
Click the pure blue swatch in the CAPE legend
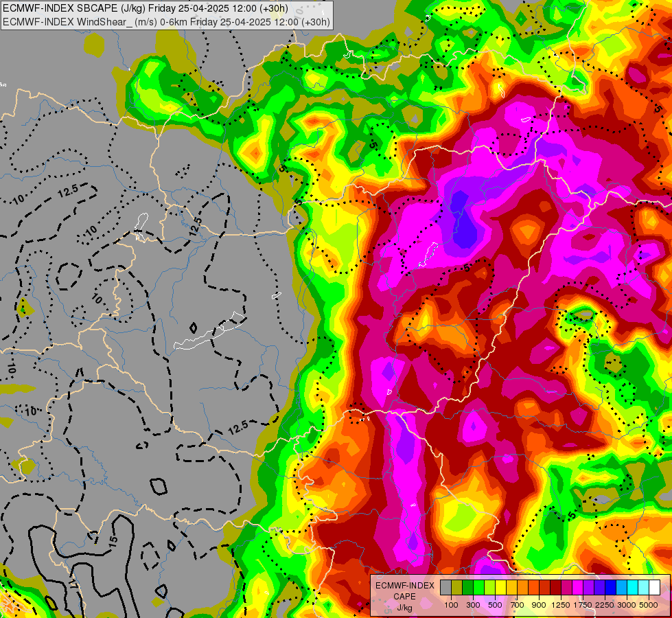[610, 587]
